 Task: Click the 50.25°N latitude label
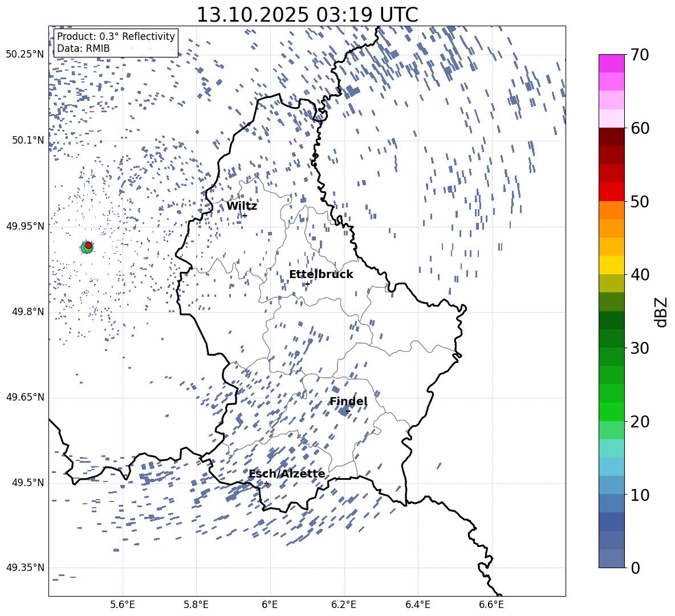click(x=25, y=55)
